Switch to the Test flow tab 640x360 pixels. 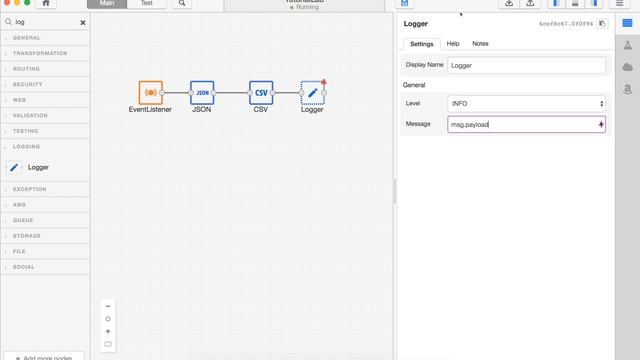click(x=147, y=3)
